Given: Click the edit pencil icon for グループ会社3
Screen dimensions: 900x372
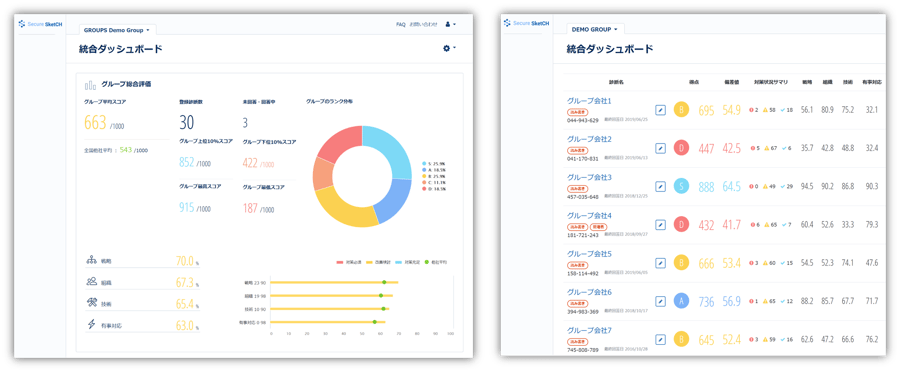Looking at the screenshot, I should coord(660,187).
